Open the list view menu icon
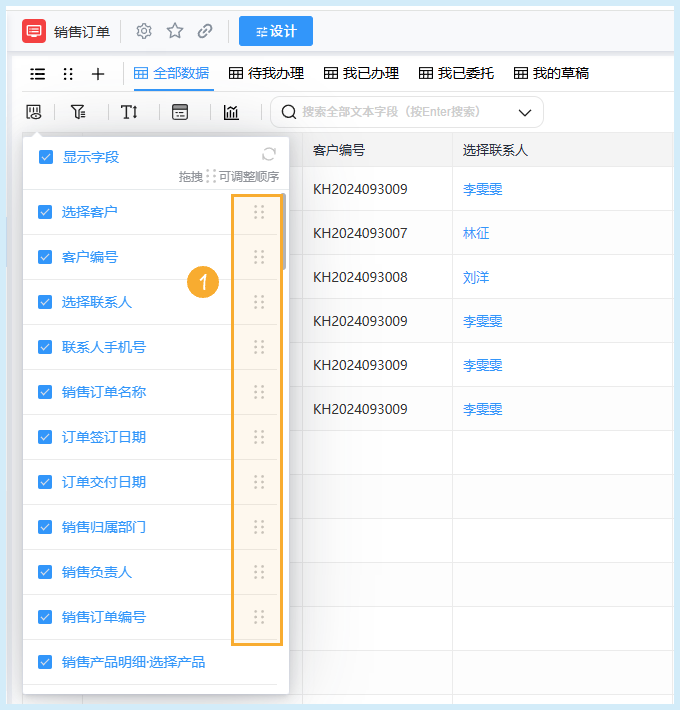 click(x=38, y=74)
